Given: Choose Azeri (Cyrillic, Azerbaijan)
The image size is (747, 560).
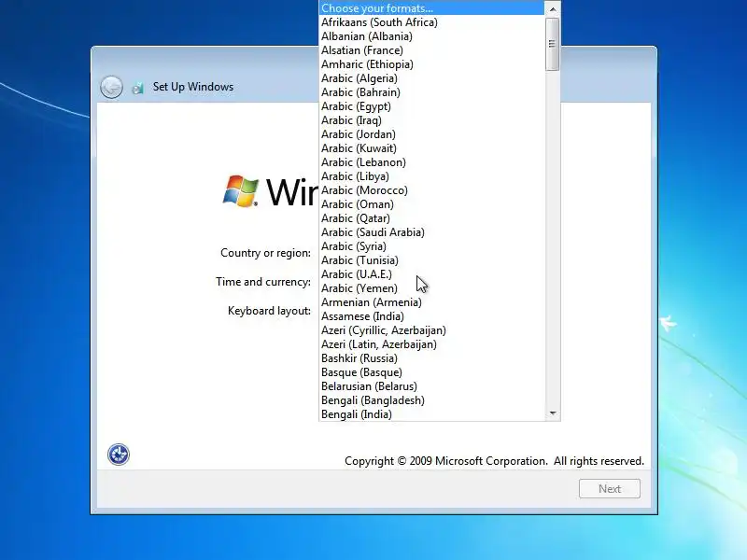Looking at the screenshot, I should (431, 330).
